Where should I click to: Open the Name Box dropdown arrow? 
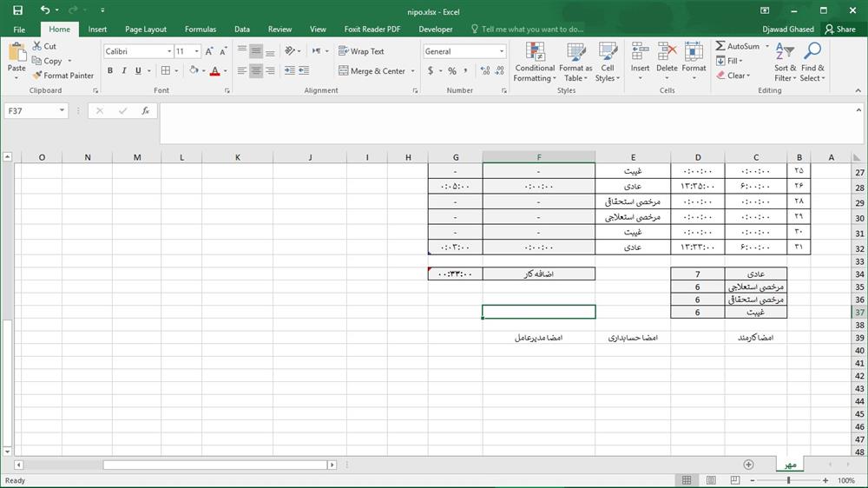point(62,111)
